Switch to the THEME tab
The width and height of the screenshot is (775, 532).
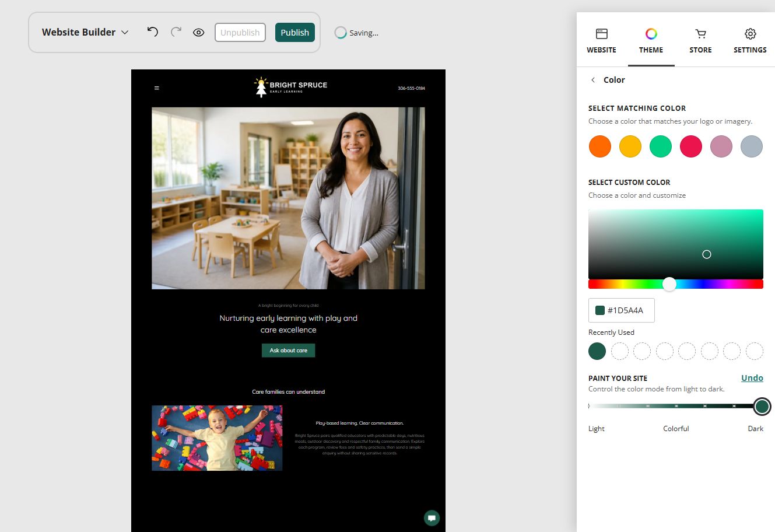pos(651,41)
